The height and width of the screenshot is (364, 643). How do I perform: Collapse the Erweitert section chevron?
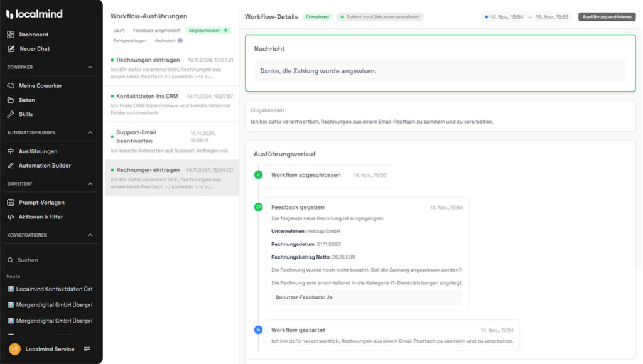[x=90, y=184]
